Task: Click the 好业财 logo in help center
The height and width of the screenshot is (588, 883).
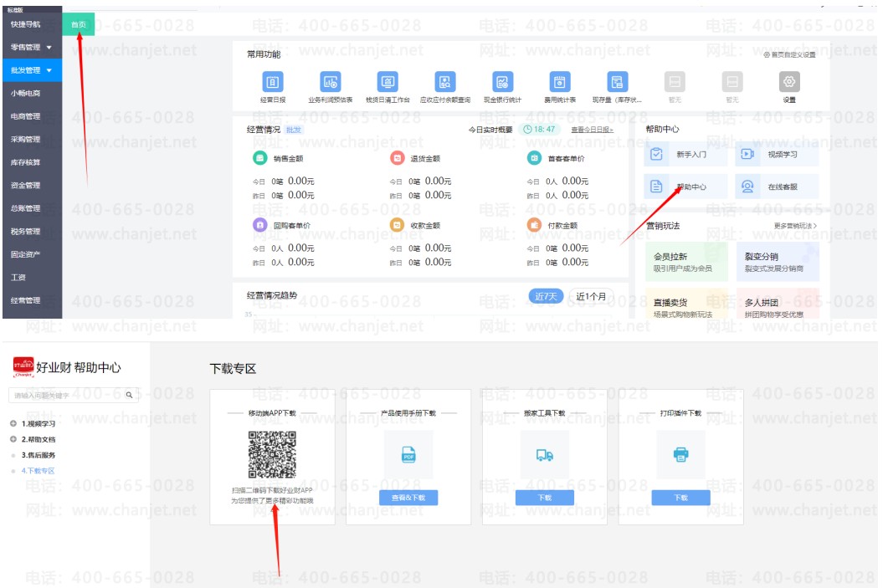Action: (x=23, y=366)
